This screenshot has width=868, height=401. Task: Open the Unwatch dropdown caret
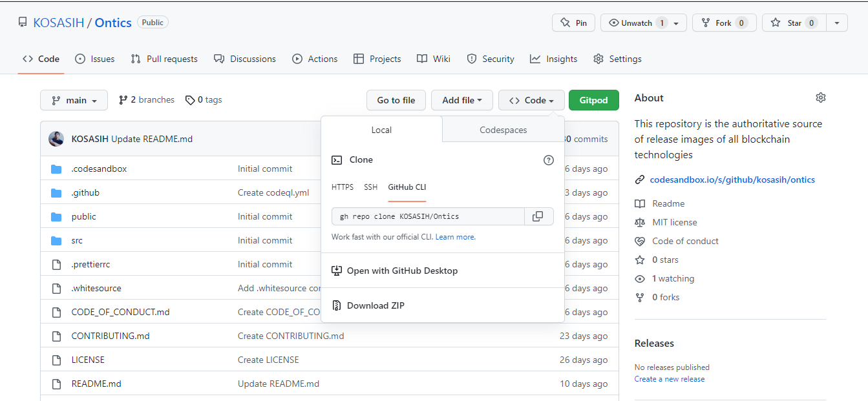677,23
